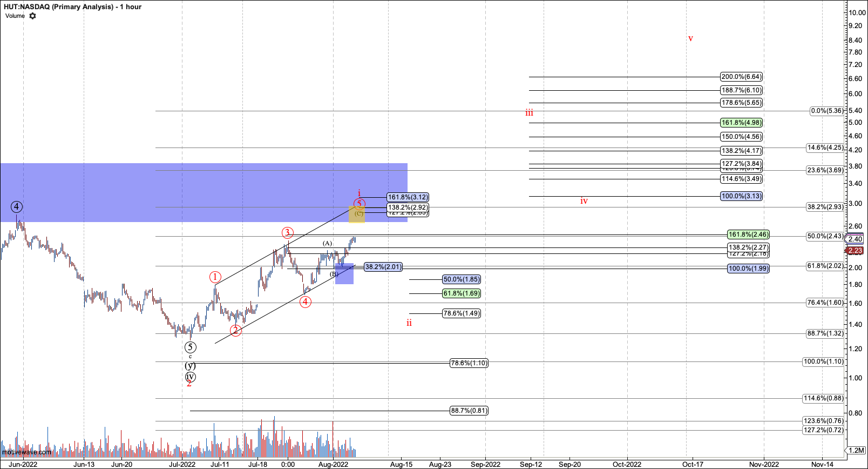Click the Jul-11 date axis label
Screen dimensions: 868x469
pos(220,464)
